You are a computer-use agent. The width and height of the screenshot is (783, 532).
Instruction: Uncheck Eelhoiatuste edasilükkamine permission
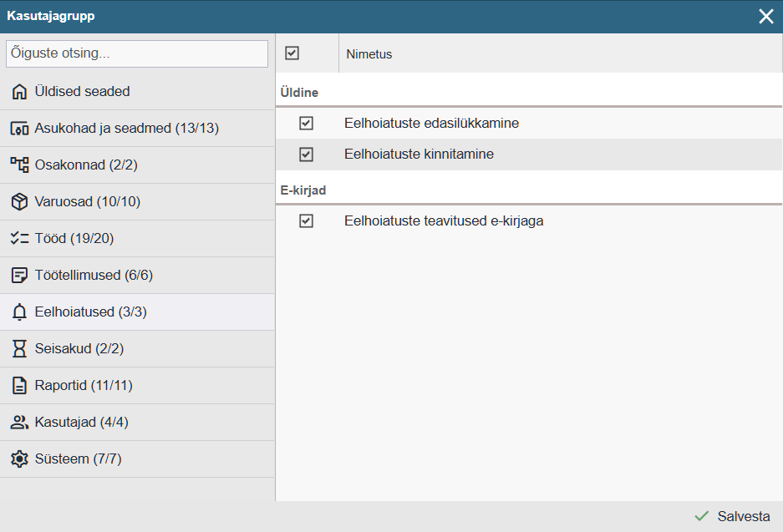(x=306, y=124)
